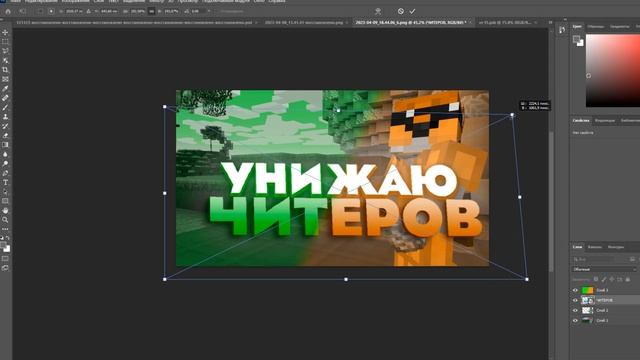Toggle lock image pixels brush icon

(604, 279)
